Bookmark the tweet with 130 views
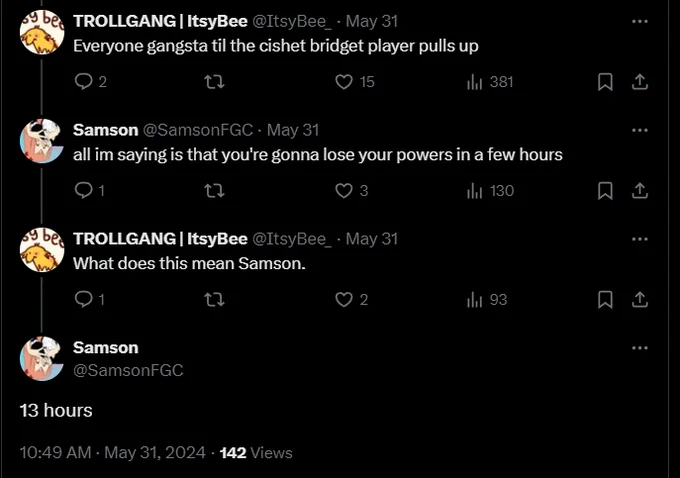The height and width of the screenshot is (478, 680). pyautogui.click(x=605, y=190)
